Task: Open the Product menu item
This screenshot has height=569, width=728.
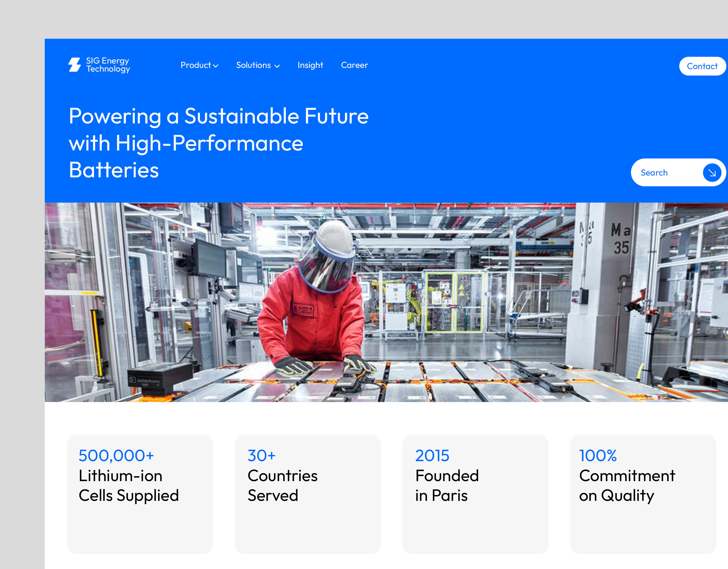Action: tap(196, 65)
